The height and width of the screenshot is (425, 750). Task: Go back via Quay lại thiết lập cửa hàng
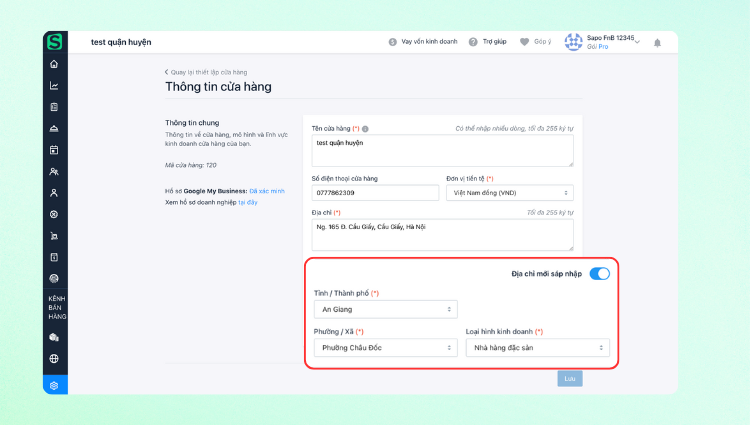pos(205,72)
